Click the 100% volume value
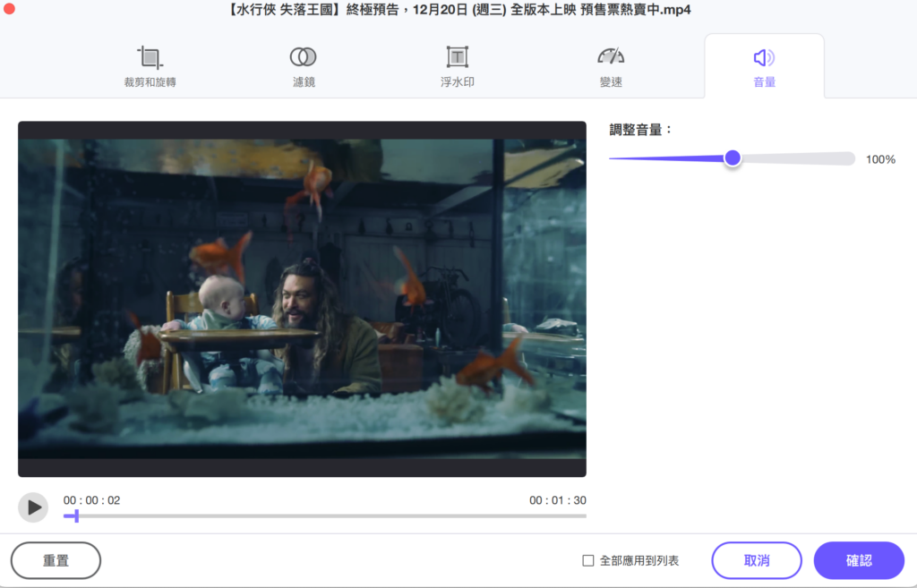The width and height of the screenshot is (917, 588). 881,159
